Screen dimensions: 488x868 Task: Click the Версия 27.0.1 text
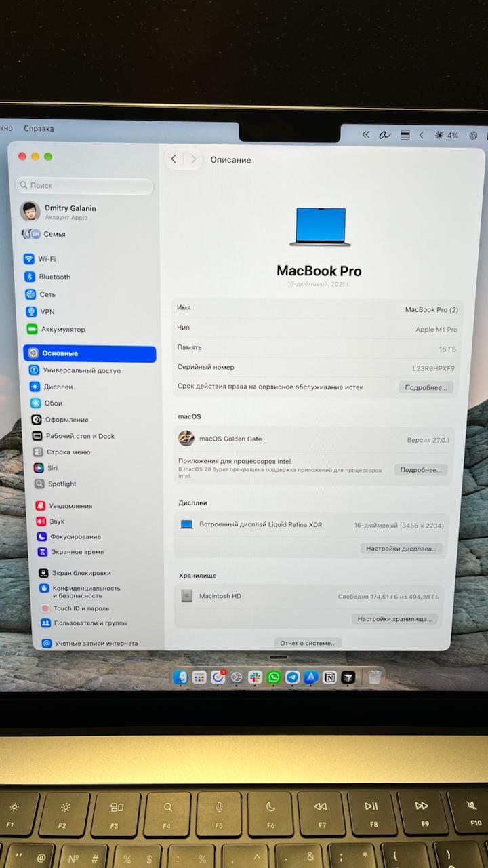click(428, 440)
